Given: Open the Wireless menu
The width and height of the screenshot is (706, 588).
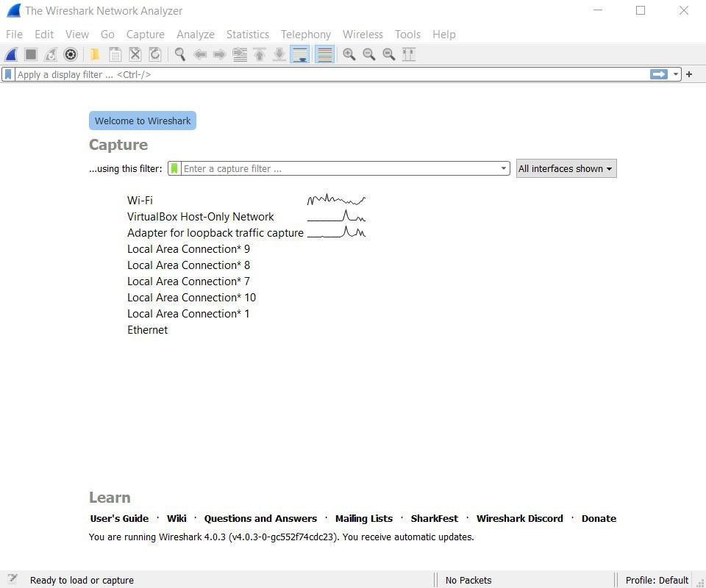Looking at the screenshot, I should 363,35.
